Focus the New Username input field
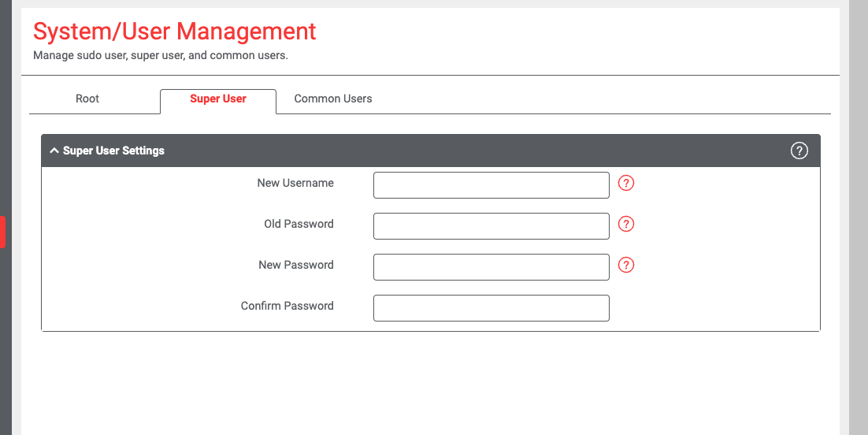Viewport: 868px width, 435px height. click(491, 185)
